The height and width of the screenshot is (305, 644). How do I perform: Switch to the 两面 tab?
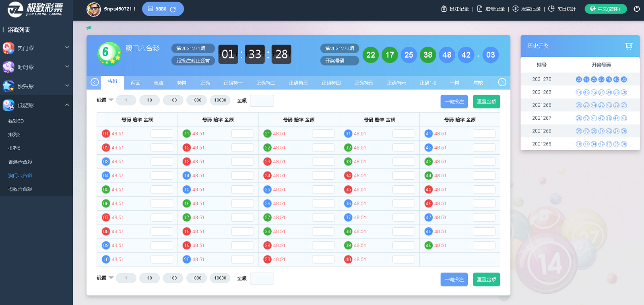click(136, 83)
